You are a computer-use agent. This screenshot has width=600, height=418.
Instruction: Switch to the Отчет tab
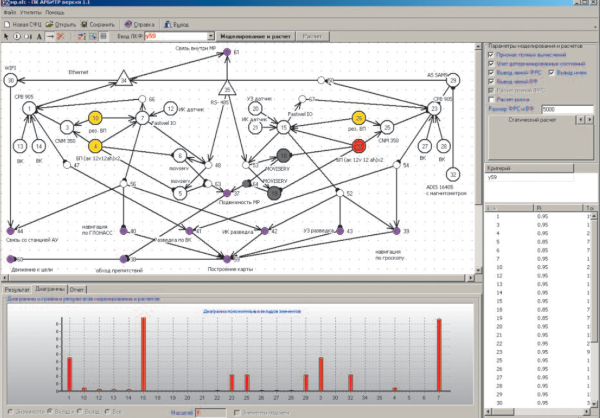pyautogui.click(x=77, y=290)
